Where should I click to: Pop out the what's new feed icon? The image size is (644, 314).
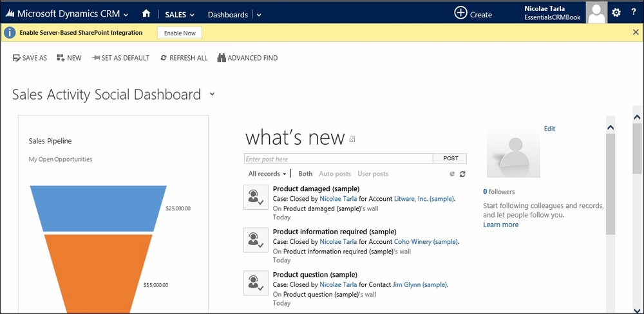coord(352,140)
